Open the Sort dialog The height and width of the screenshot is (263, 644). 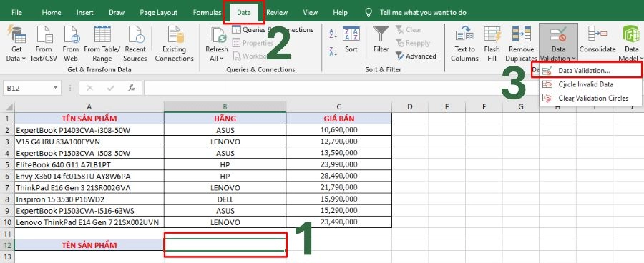coord(351,40)
